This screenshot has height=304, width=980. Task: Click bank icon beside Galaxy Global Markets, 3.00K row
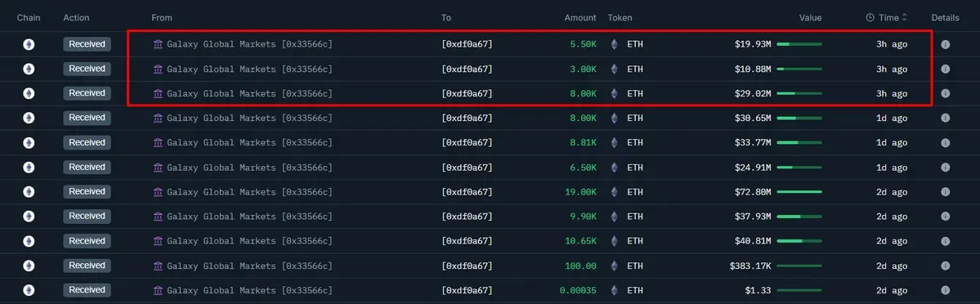[x=158, y=69]
